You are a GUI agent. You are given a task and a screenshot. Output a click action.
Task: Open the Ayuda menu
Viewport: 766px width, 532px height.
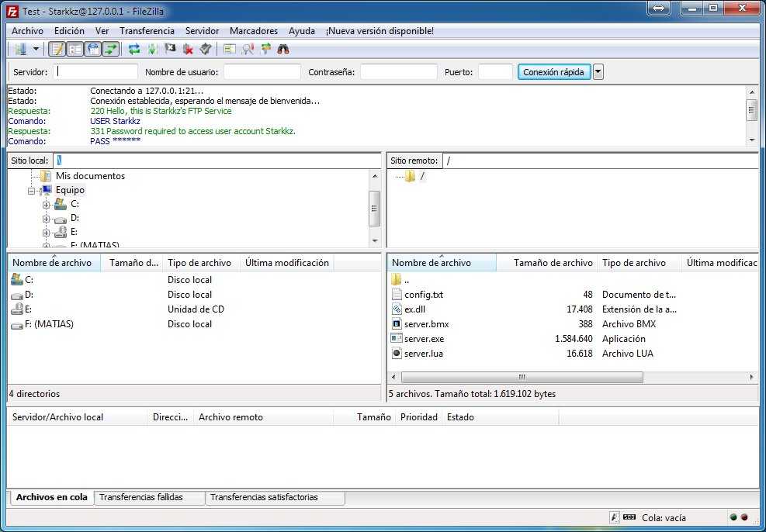(302, 31)
